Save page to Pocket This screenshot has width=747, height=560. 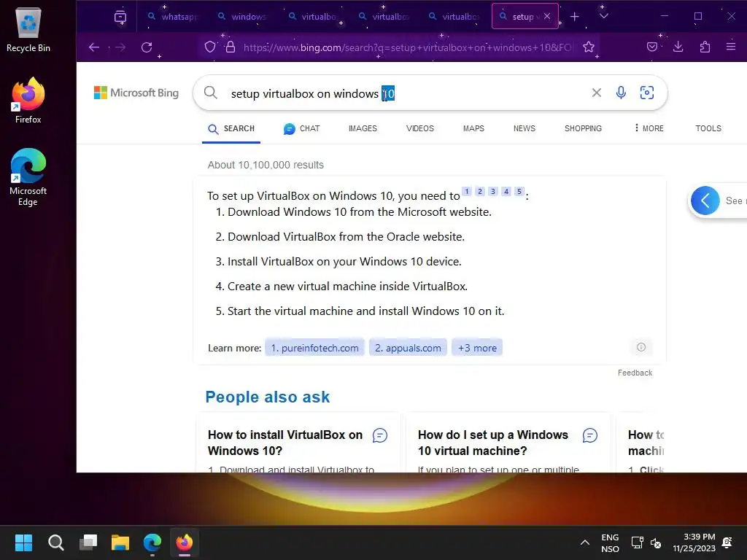pyautogui.click(x=652, y=47)
